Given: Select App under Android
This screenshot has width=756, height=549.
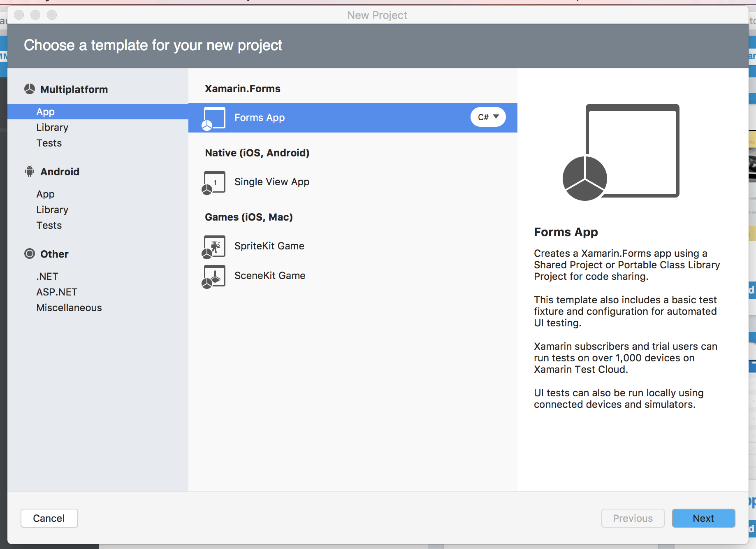Looking at the screenshot, I should coord(45,194).
